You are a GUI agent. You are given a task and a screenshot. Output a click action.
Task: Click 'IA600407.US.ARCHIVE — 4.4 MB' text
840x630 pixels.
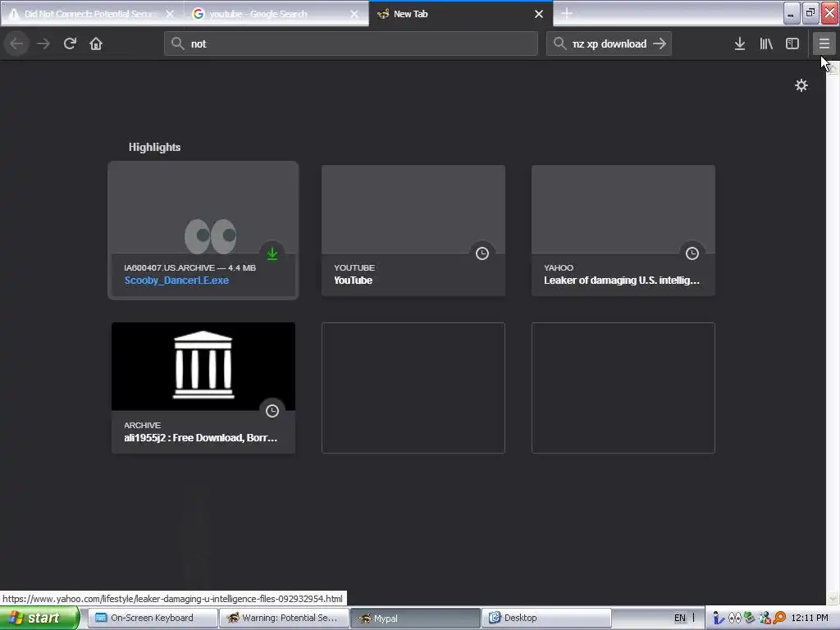[x=189, y=267]
